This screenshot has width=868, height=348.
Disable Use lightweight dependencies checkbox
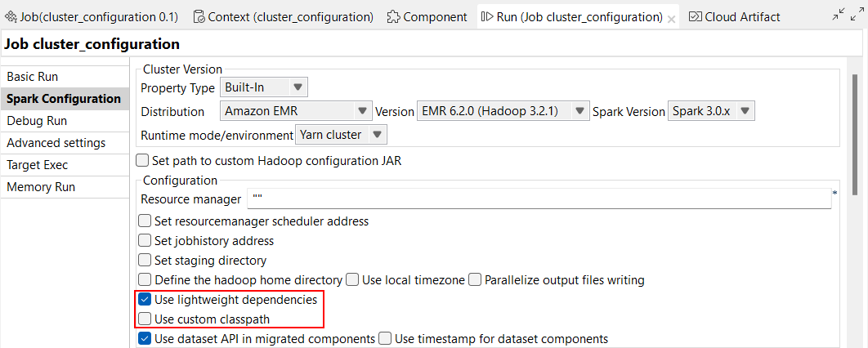(145, 300)
